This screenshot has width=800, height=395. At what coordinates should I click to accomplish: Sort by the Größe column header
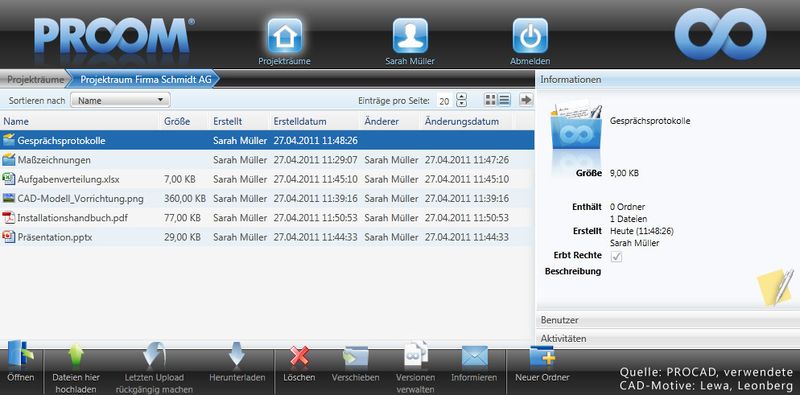[x=177, y=121]
